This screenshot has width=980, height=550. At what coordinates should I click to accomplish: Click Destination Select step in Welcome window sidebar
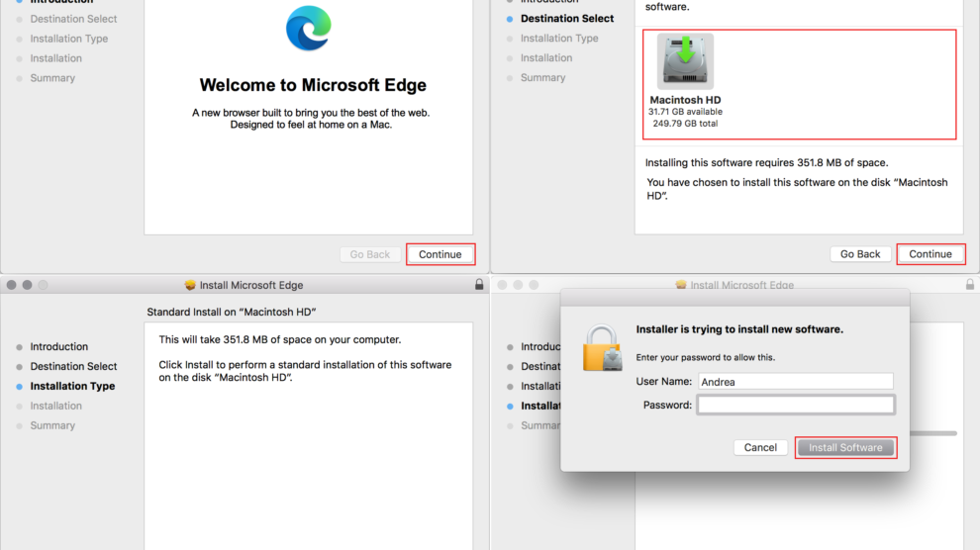pos(73,19)
